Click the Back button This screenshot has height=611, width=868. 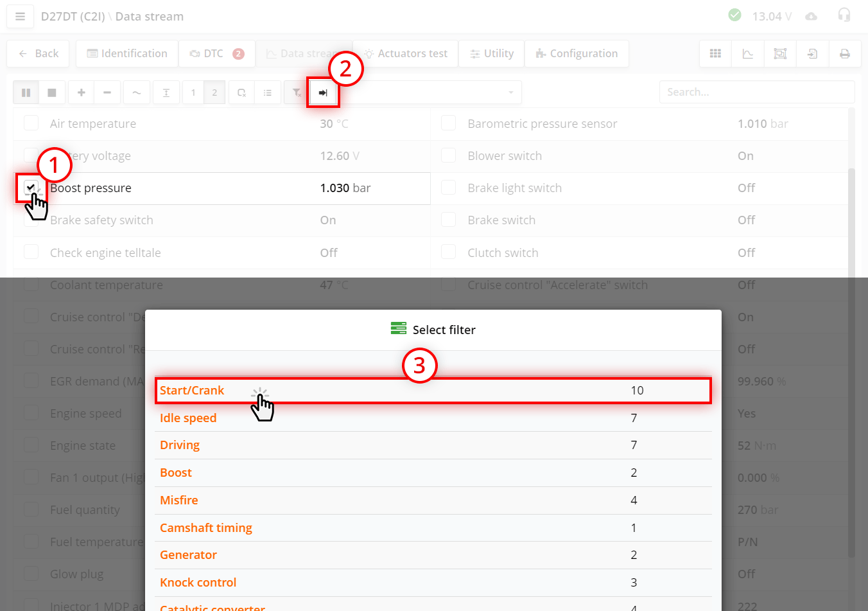39,54
